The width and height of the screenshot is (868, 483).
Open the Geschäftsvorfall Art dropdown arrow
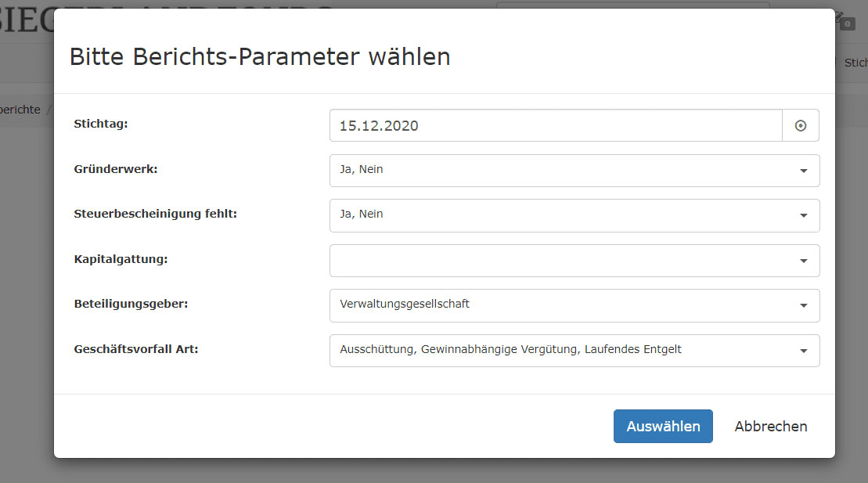pos(803,351)
